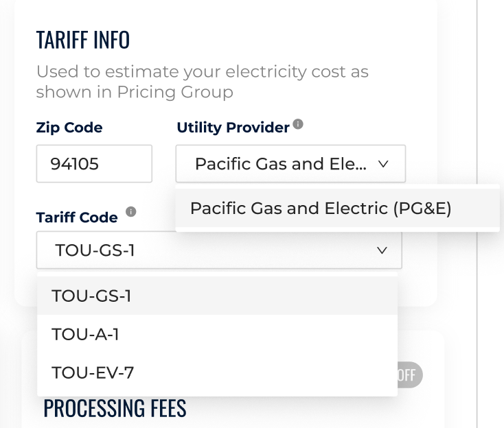
Task: Toggle the Processing Fees OFF switch
Action: [410, 374]
